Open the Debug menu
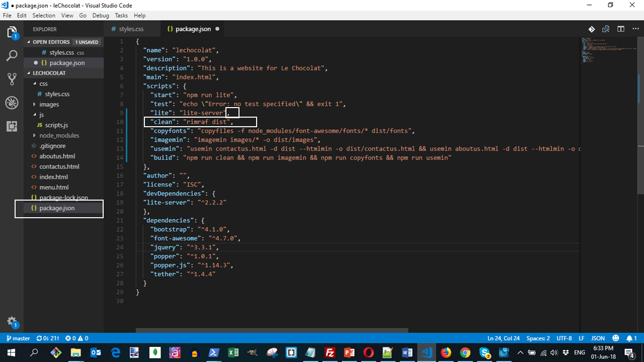Viewport: 644px width, 362px height. pyautogui.click(x=101, y=16)
